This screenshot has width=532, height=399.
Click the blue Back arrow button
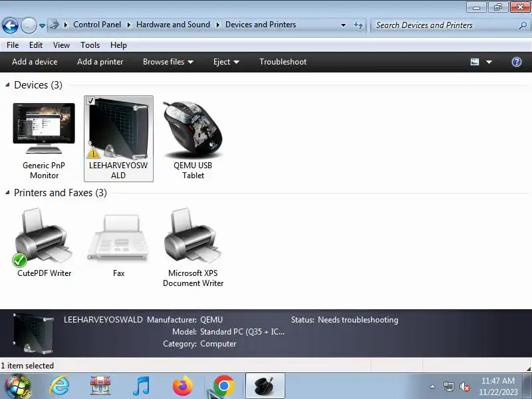pos(10,25)
